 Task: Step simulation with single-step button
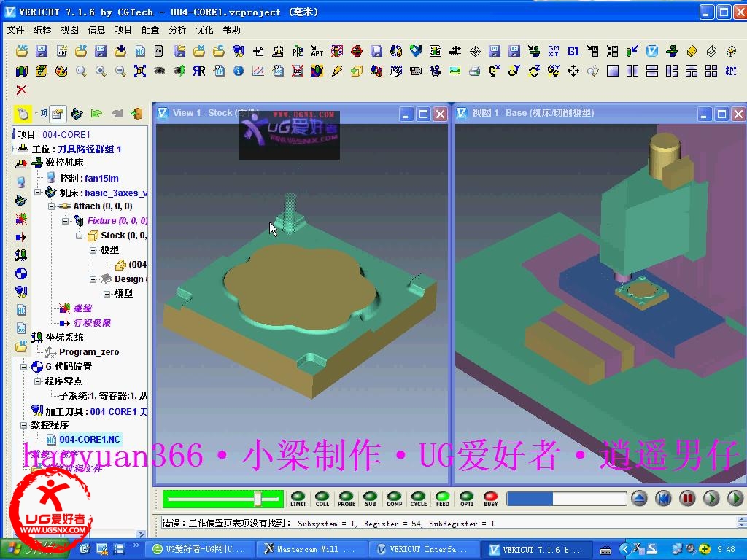coord(711,499)
